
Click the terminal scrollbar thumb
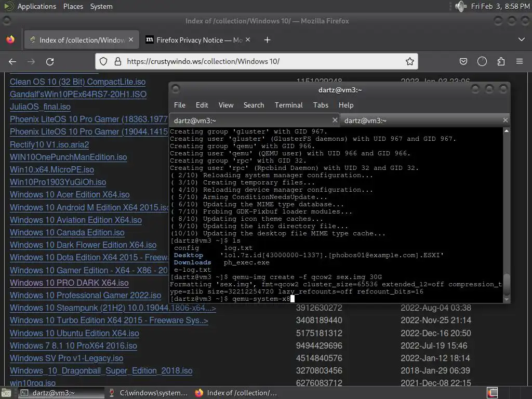(506, 284)
